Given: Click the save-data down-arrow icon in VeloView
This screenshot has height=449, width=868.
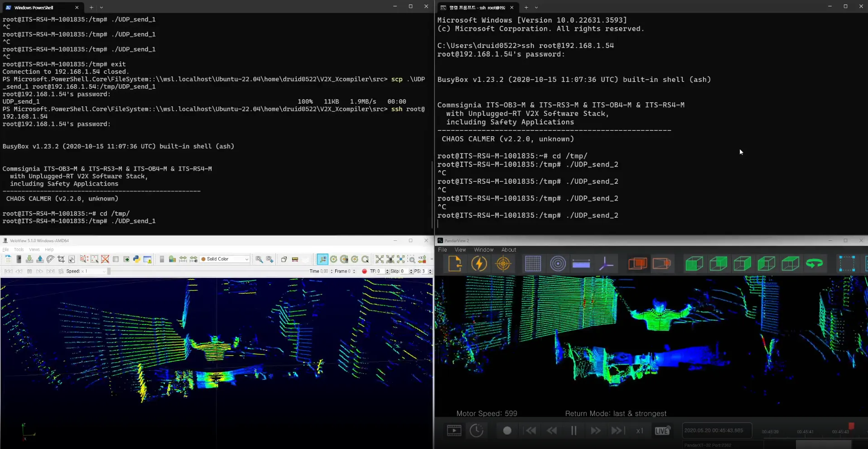Looking at the screenshot, I should (x=29, y=259).
